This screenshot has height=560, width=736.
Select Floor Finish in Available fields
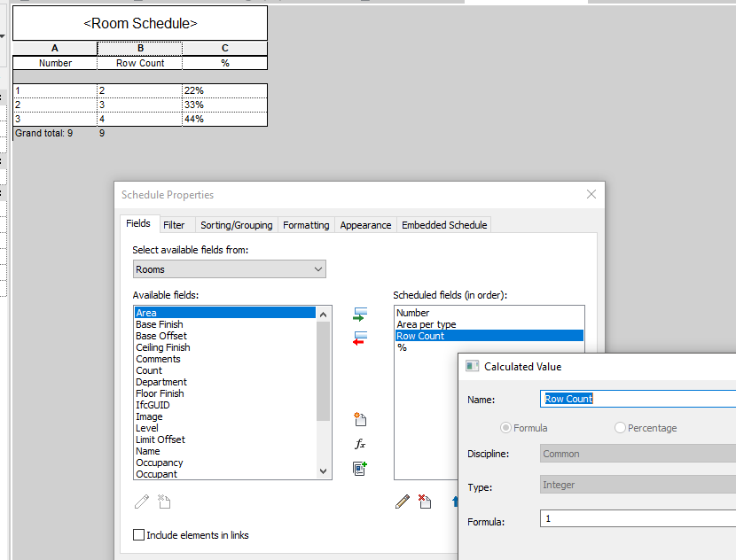click(225, 393)
